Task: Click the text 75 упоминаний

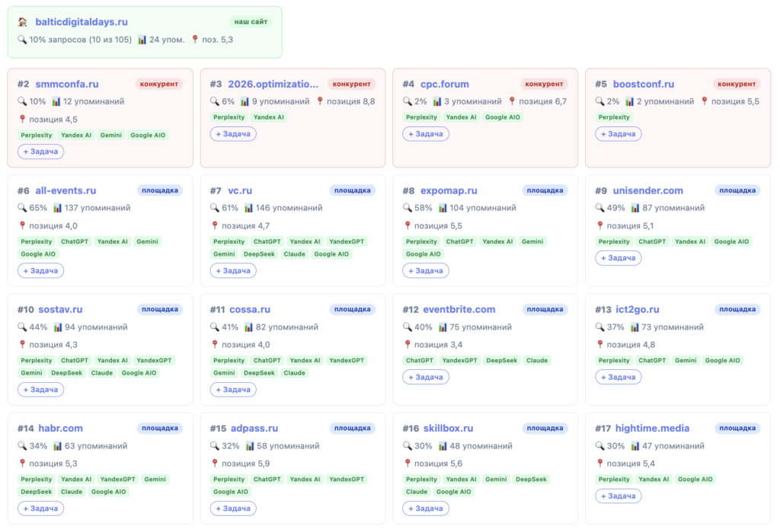Action: click(x=481, y=327)
